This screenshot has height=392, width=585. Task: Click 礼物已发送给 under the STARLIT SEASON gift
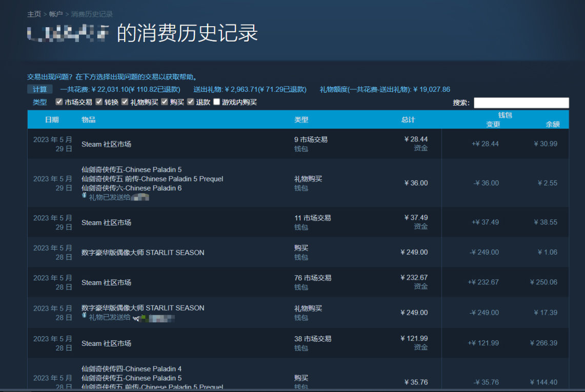tap(109, 317)
